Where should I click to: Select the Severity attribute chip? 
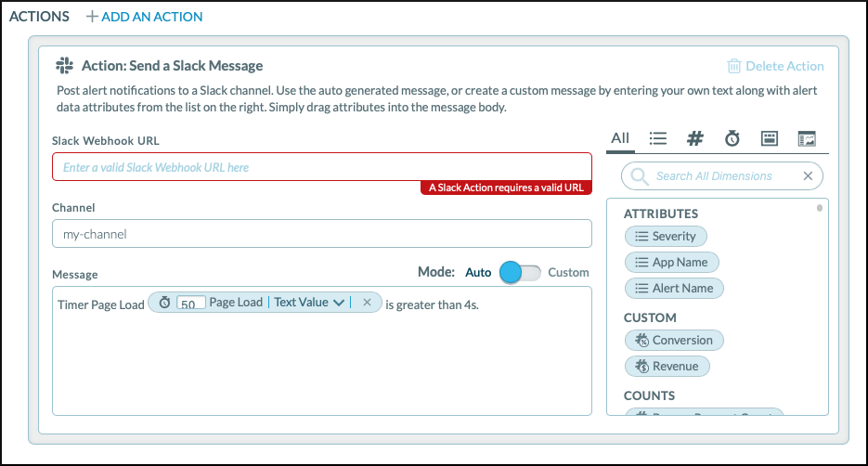click(x=666, y=237)
